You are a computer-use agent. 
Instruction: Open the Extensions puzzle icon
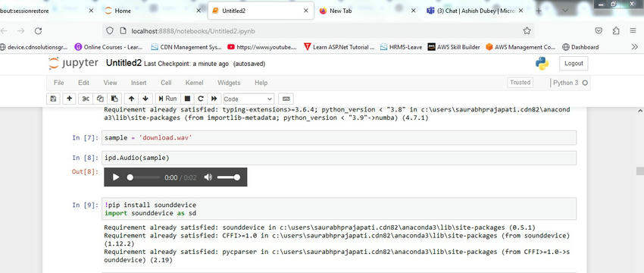616,31
